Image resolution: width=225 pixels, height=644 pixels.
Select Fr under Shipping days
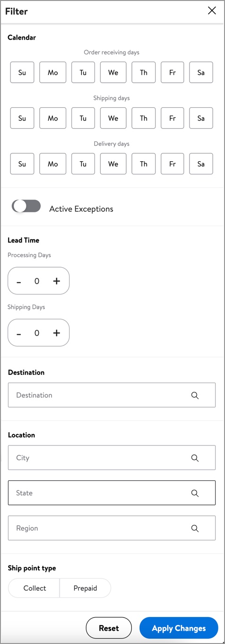173,118
